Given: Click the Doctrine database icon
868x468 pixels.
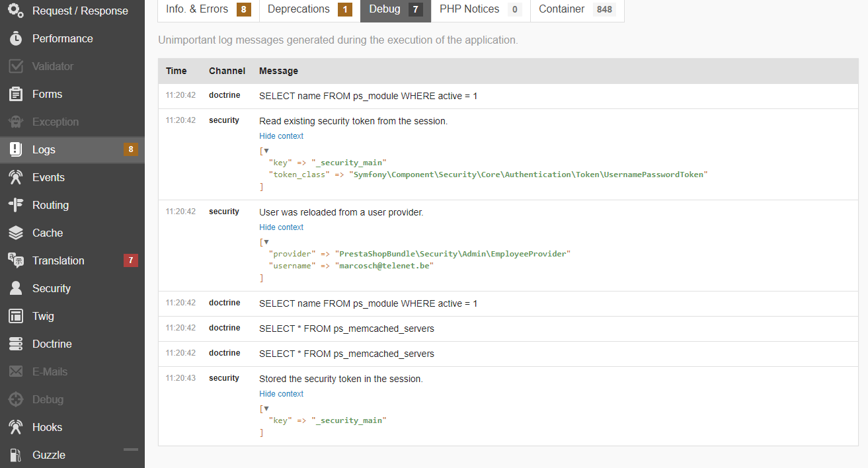Looking at the screenshot, I should coord(16,344).
